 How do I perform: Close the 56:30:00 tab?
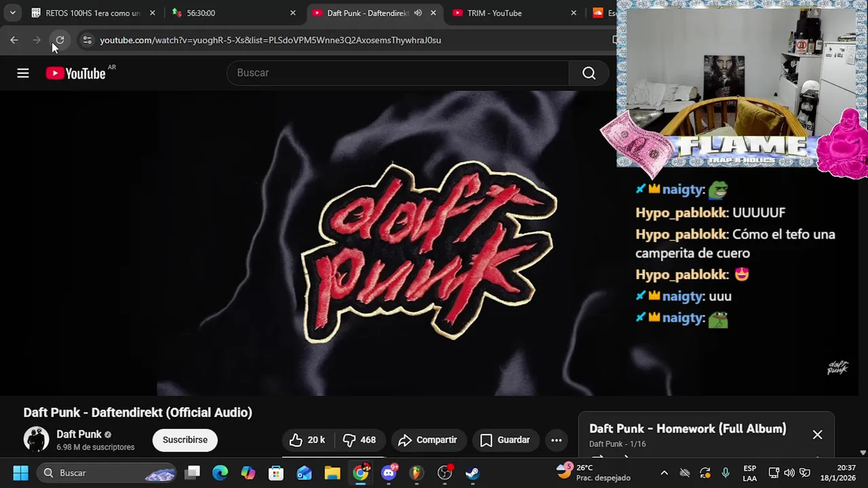tap(293, 13)
